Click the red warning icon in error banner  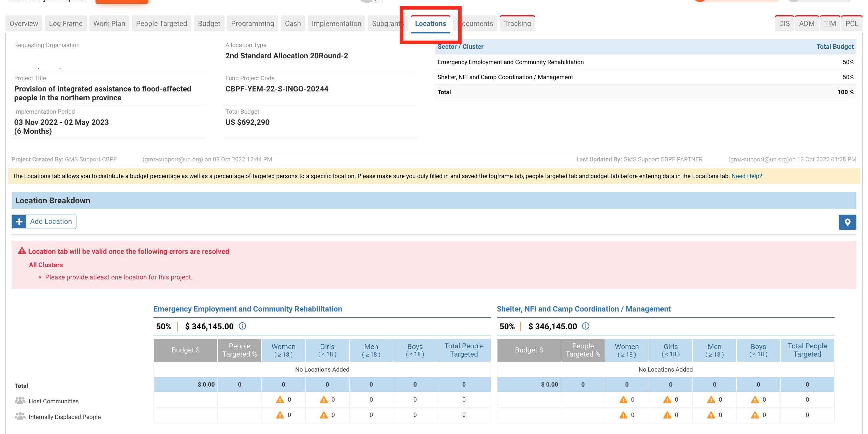[x=22, y=251]
